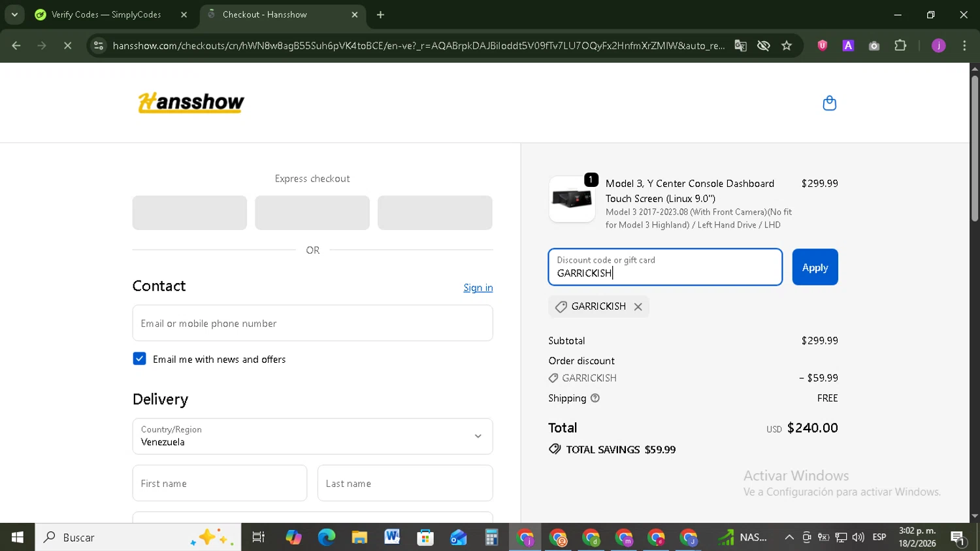
Task: Open Copilot from the taskbar
Action: [x=293, y=537]
